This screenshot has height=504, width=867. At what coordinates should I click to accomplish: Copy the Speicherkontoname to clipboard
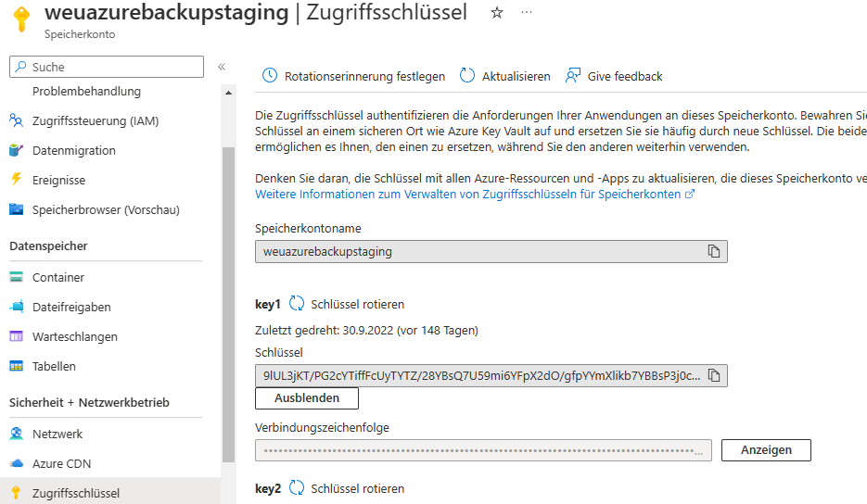(x=714, y=251)
